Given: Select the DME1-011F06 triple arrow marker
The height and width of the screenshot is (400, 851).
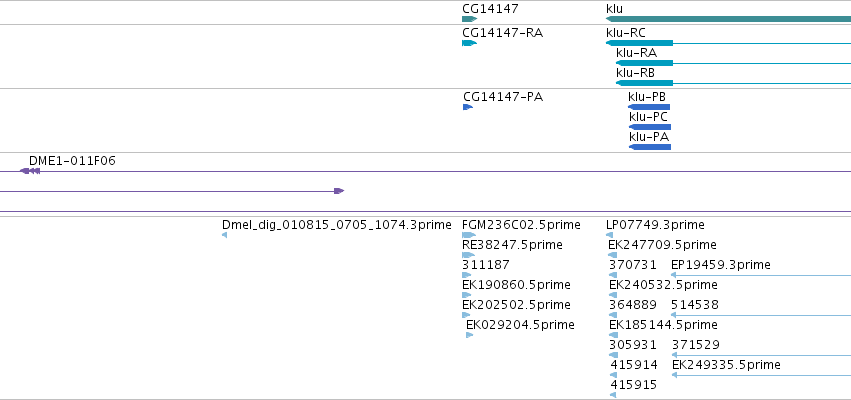Looking at the screenshot, I should click(x=30, y=171).
